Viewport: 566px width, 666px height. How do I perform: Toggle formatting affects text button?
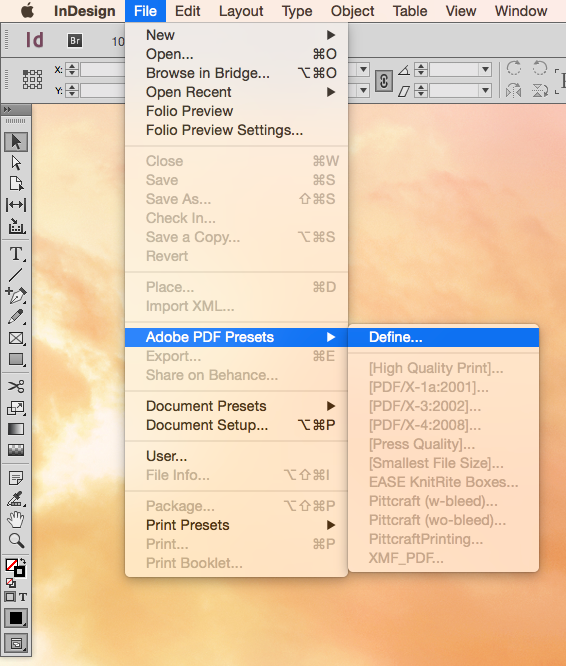point(23,597)
